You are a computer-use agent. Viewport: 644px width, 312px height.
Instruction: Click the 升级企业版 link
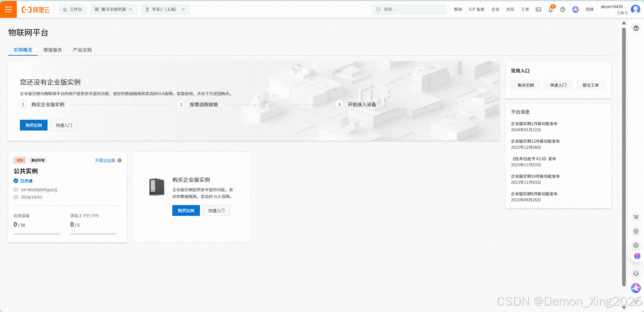point(105,161)
